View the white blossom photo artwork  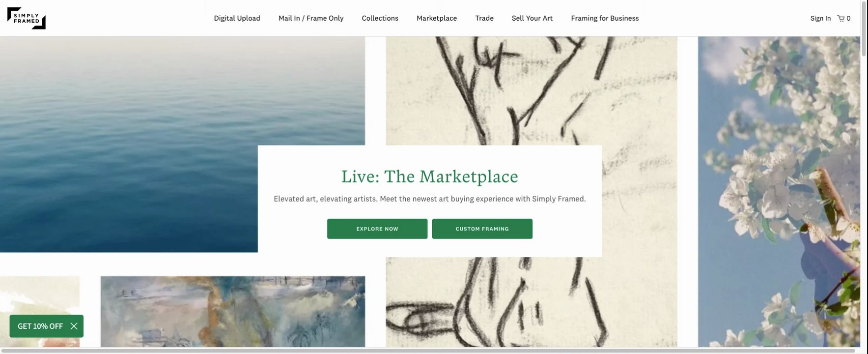[779, 192]
